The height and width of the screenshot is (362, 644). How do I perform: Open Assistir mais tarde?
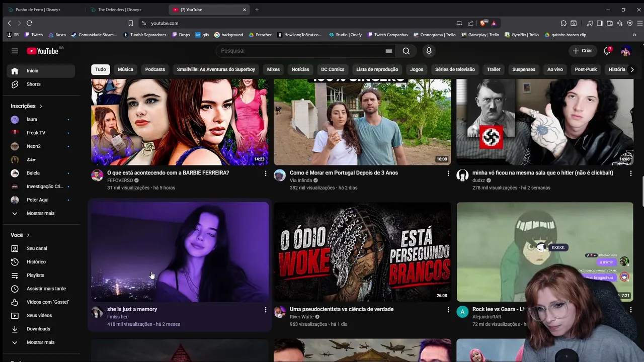[x=41, y=289]
